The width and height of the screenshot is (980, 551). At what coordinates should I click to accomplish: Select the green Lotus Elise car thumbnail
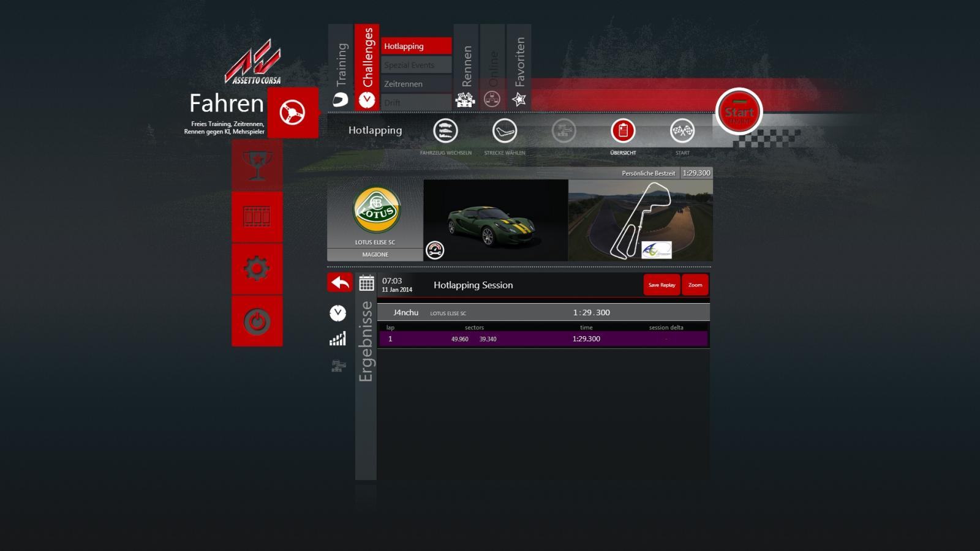[496, 220]
